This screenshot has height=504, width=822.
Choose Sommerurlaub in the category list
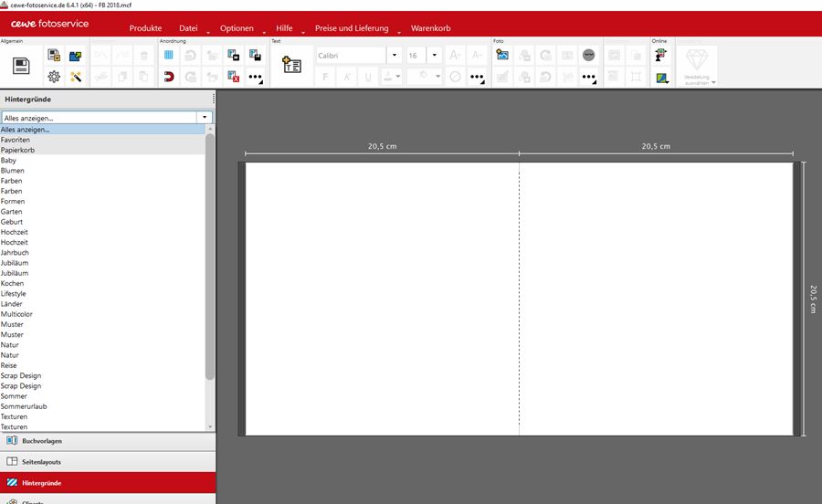(x=24, y=406)
